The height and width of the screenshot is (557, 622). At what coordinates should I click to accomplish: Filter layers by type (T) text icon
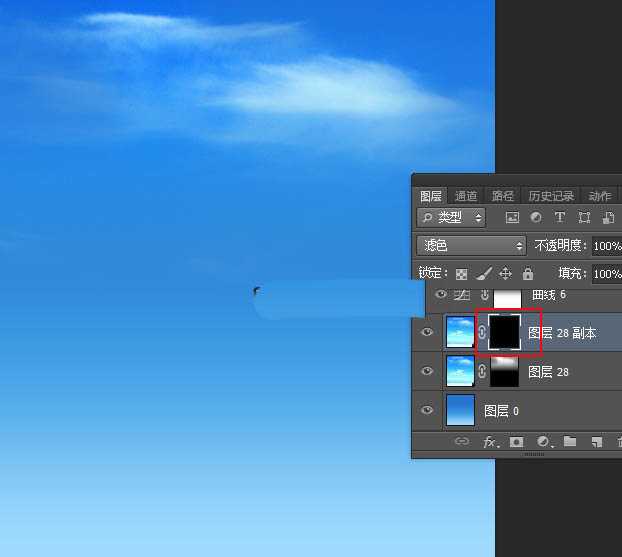[560, 218]
